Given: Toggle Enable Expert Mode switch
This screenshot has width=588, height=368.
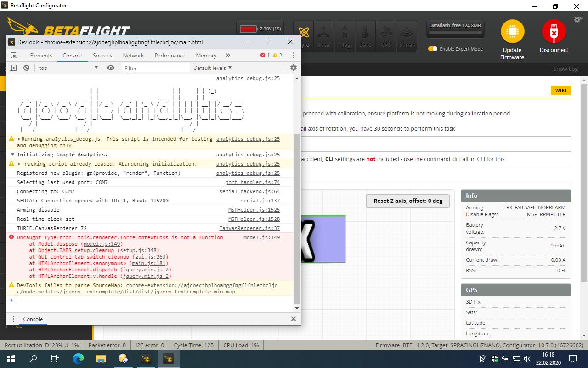Looking at the screenshot, I should (433, 49).
